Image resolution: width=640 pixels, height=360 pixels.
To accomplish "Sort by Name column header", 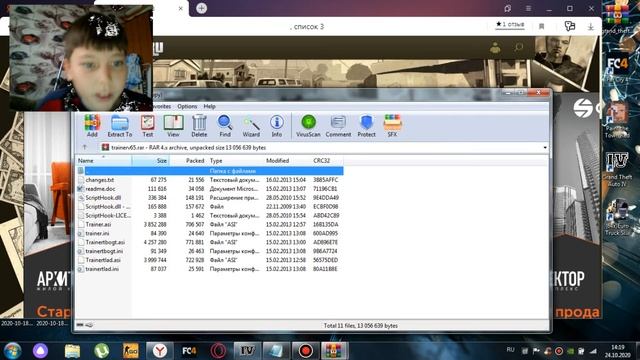I will click(104, 161).
